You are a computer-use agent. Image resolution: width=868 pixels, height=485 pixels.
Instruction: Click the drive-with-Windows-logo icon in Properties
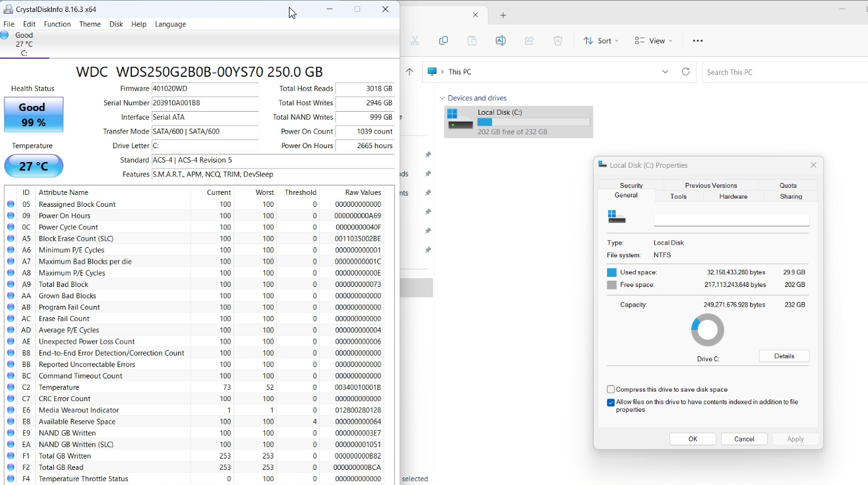[616, 217]
